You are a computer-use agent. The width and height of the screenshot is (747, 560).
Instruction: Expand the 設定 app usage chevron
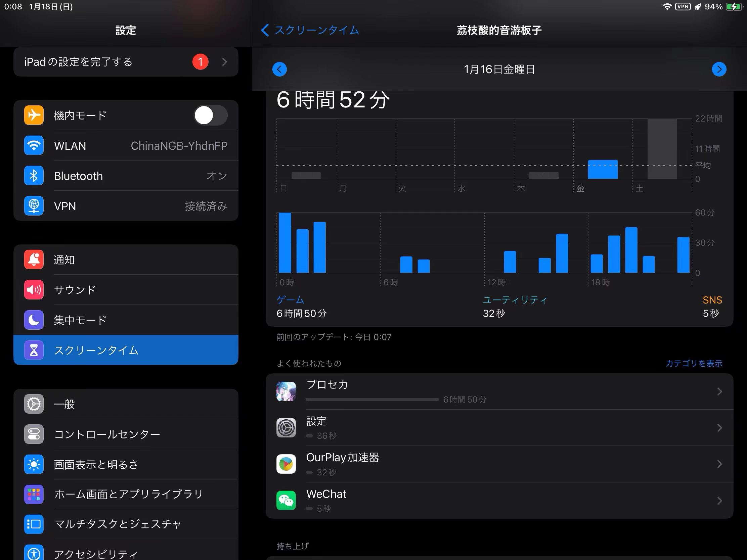point(719,428)
